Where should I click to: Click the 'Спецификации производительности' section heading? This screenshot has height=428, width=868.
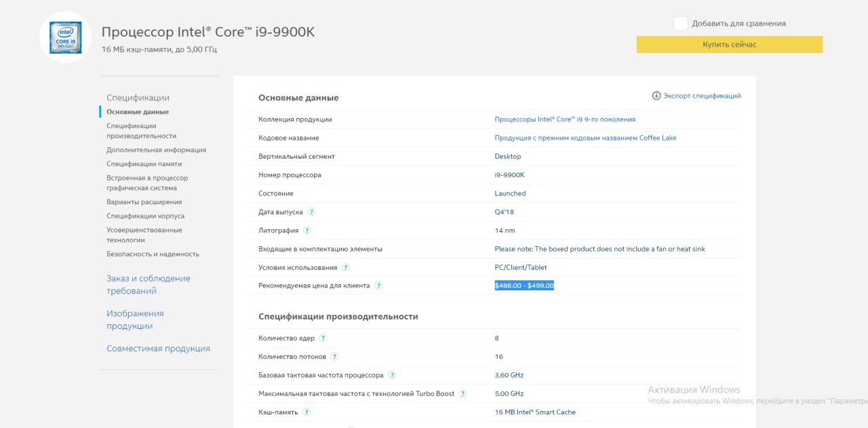tap(338, 317)
